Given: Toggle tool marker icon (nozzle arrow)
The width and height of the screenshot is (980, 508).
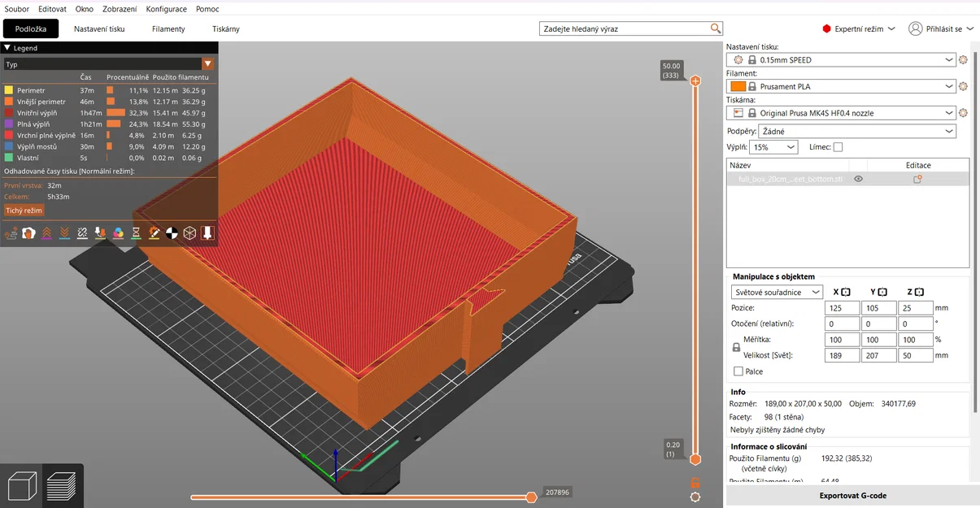Looking at the screenshot, I should [x=207, y=233].
